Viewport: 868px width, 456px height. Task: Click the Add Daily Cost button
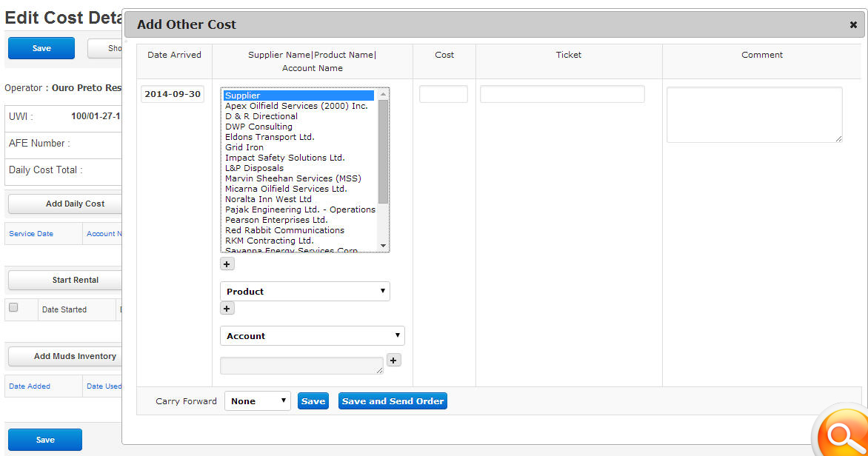65,204
